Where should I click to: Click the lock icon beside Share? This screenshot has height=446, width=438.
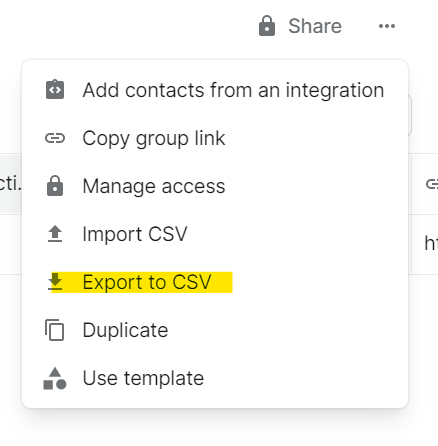(267, 26)
